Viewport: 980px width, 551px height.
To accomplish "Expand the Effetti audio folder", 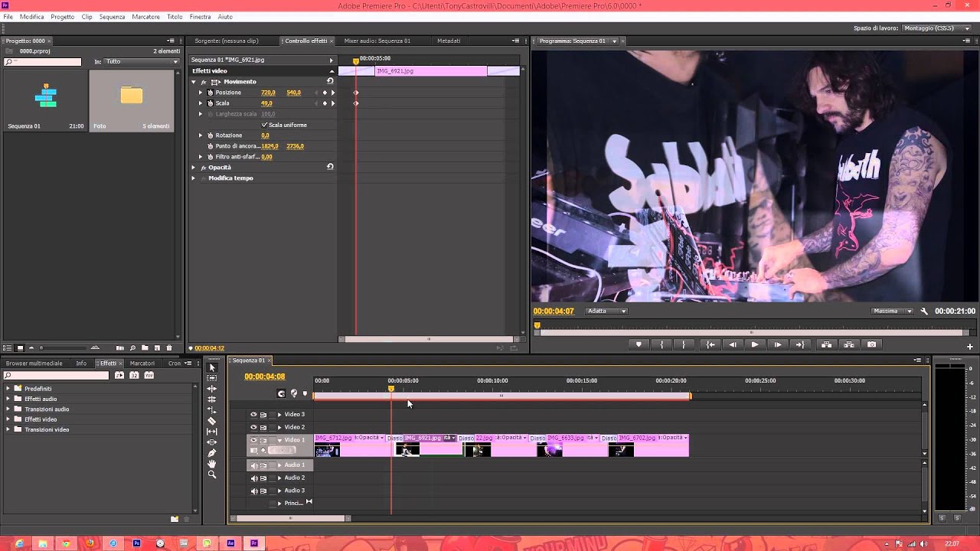I will tap(8, 399).
